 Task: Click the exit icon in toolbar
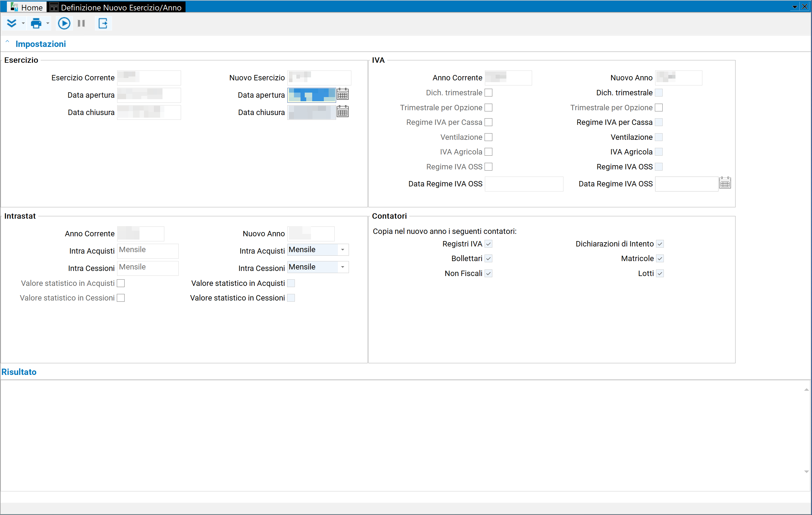103,23
